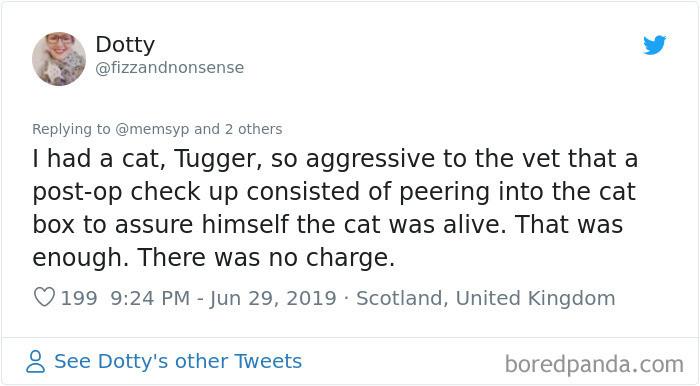Click the Jun 29, 2019 date
The height and width of the screenshot is (386, 700).
coord(273,298)
